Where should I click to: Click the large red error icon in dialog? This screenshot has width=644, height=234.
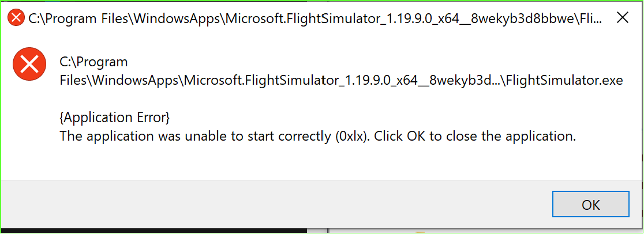29,64
